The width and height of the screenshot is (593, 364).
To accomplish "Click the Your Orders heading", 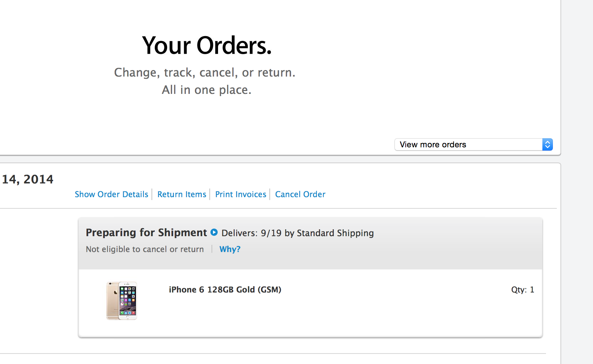I will click(x=206, y=46).
